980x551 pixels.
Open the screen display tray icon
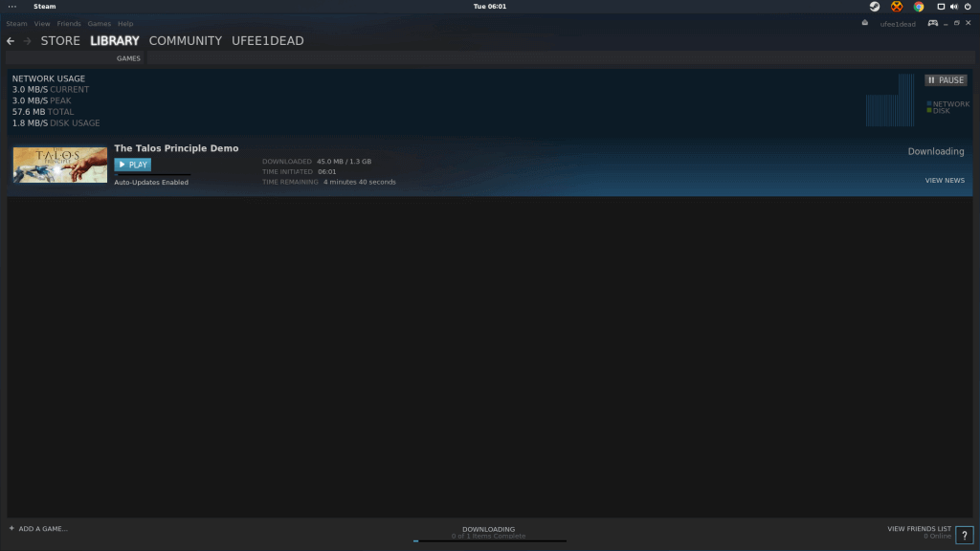(941, 7)
